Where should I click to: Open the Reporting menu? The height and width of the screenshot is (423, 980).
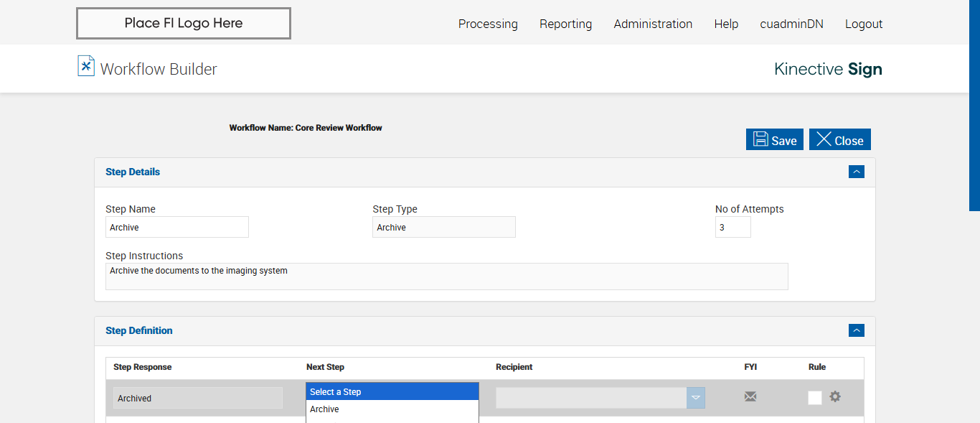(566, 24)
